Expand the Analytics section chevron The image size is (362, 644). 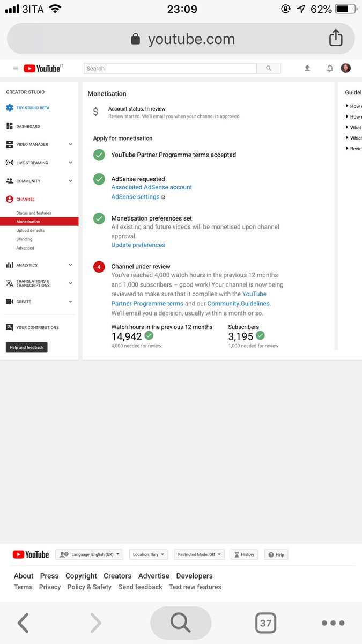tap(70, 265)
